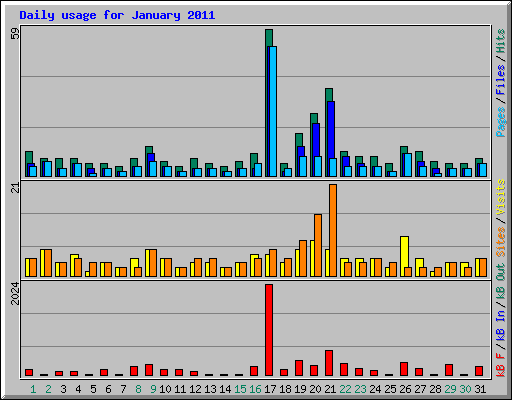The width and height of the screenshot is (512, 400).
Task: Click the "2024" y-axis maximum value
Action: tap(15, 293)
